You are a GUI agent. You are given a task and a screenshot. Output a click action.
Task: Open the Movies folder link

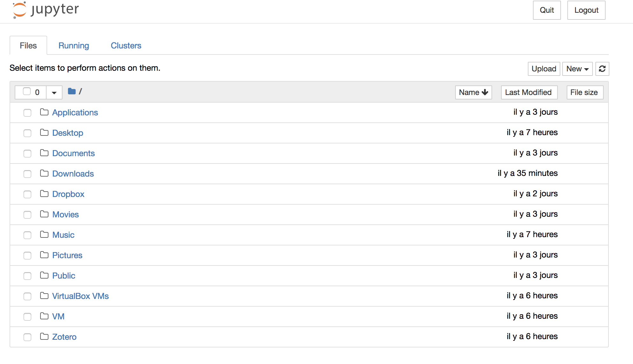pos(65,215)
